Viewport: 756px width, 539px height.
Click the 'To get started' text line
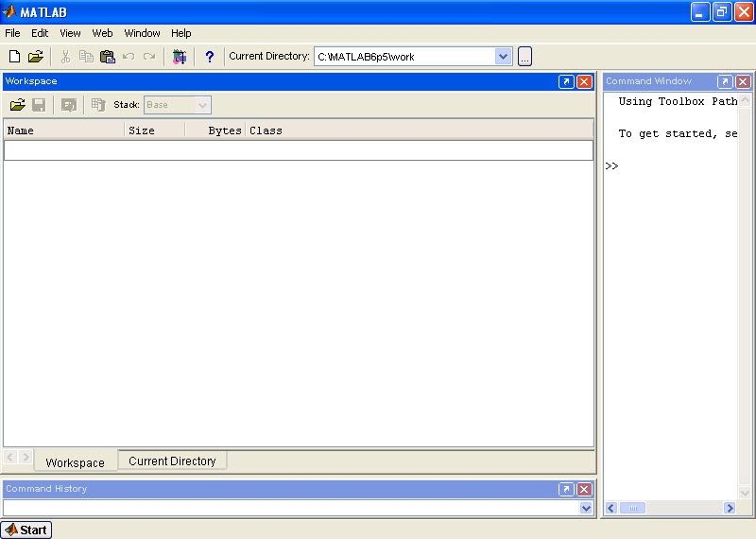click(x=678, y=133)
